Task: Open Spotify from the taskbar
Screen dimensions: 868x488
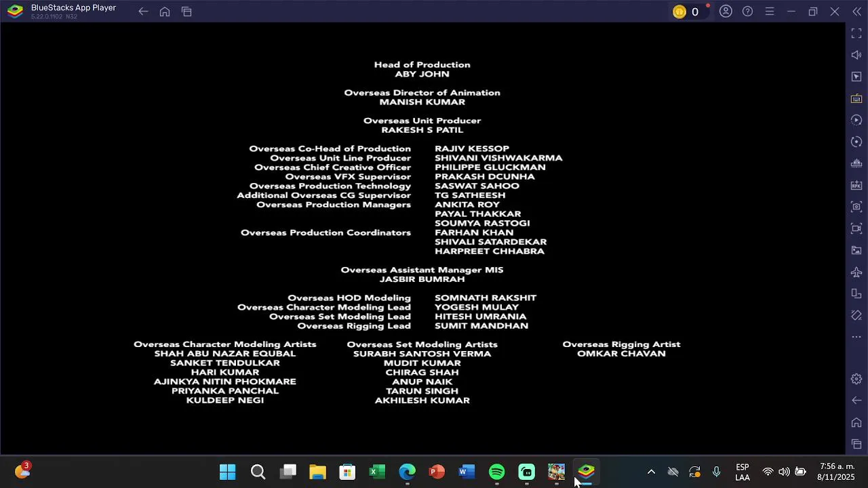Action: pyautogui.click(x=496, y=472)
